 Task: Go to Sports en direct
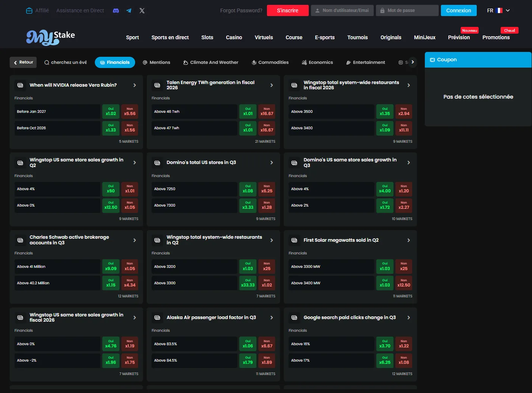tap(170, 37)
